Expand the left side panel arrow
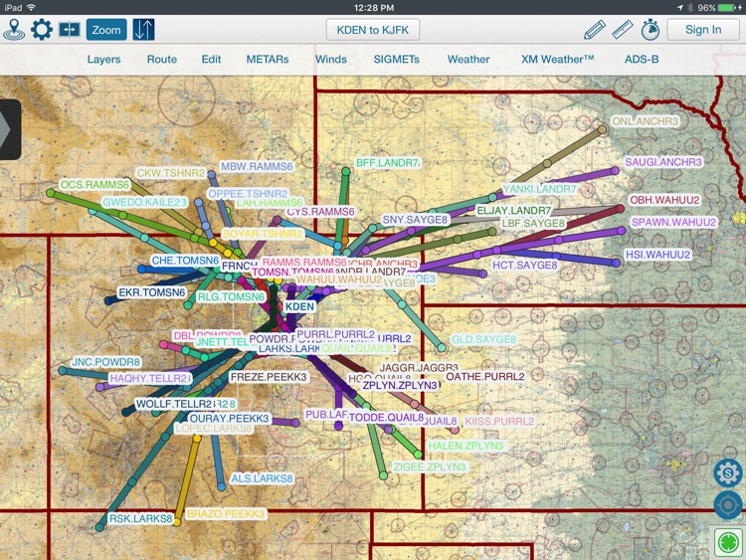This screenshot has height=560, width=746. pos(9,129)
